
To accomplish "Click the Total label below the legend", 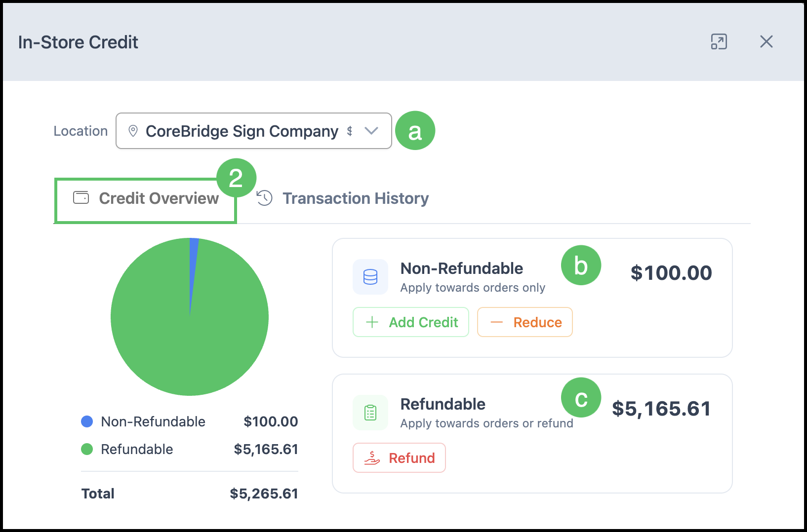I will (x=98, y=494).
